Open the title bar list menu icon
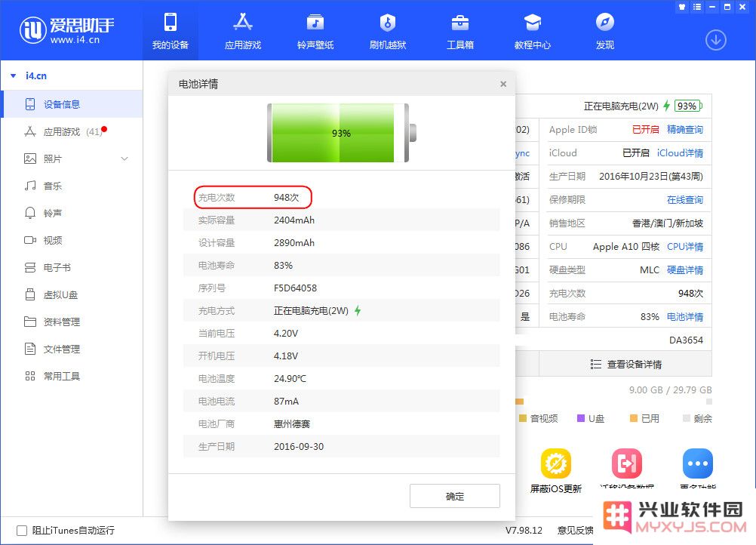 click(x=696, y=7)
